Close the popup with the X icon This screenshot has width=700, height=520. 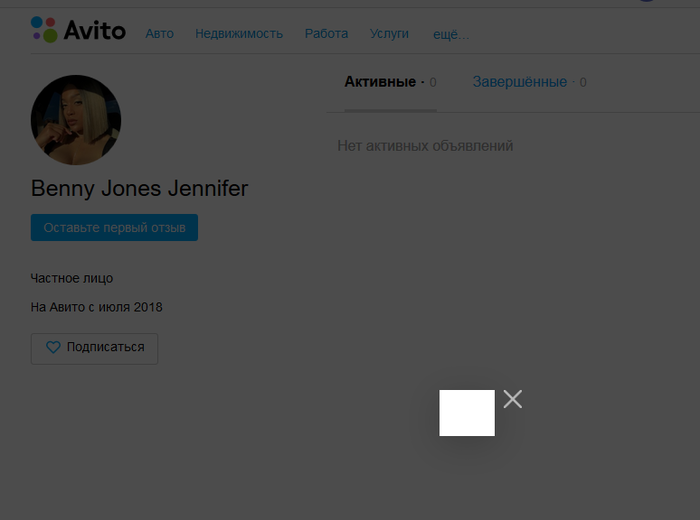[513, 399]
